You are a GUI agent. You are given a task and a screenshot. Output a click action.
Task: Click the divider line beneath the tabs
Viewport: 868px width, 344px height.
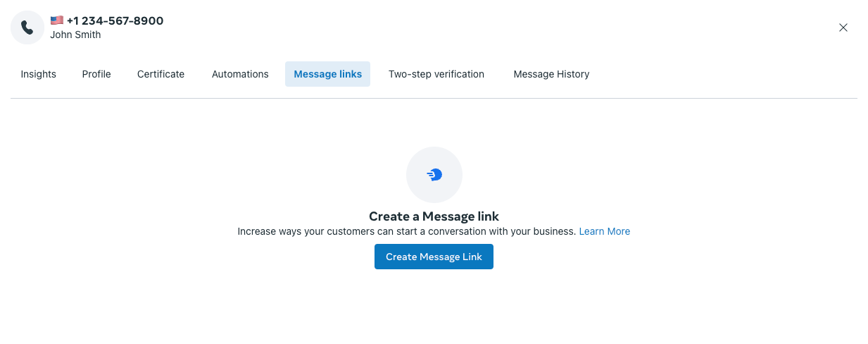[434, 98]
